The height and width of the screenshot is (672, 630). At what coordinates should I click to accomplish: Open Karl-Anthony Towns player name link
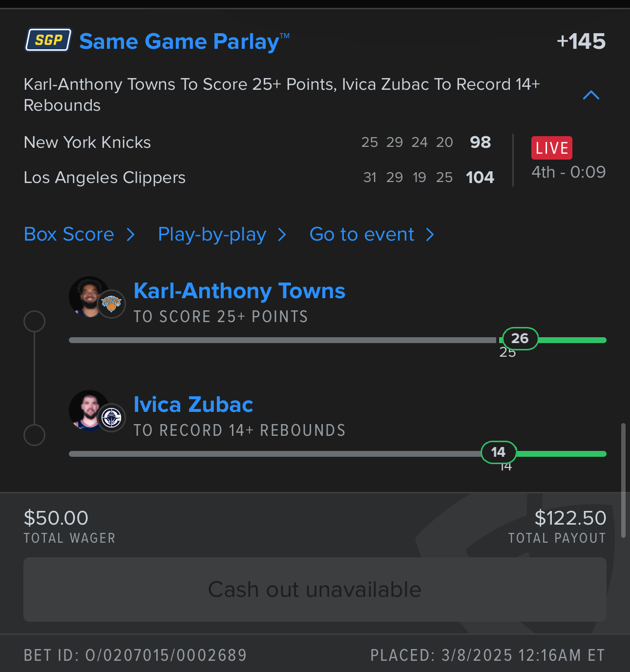(x=239, y=291)
